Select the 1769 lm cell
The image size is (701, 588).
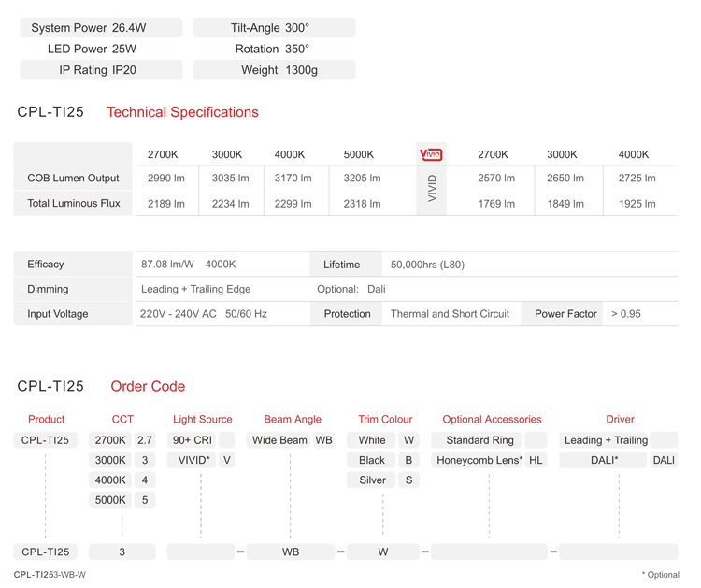[496, 204]
